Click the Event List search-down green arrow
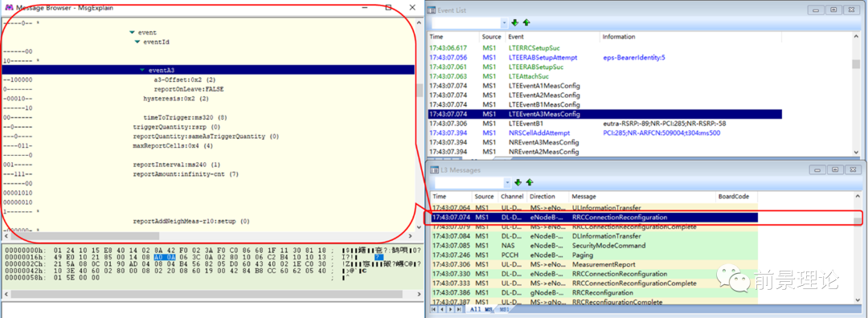This screenshot has width=868, height=318. click(x=515, y=22)
